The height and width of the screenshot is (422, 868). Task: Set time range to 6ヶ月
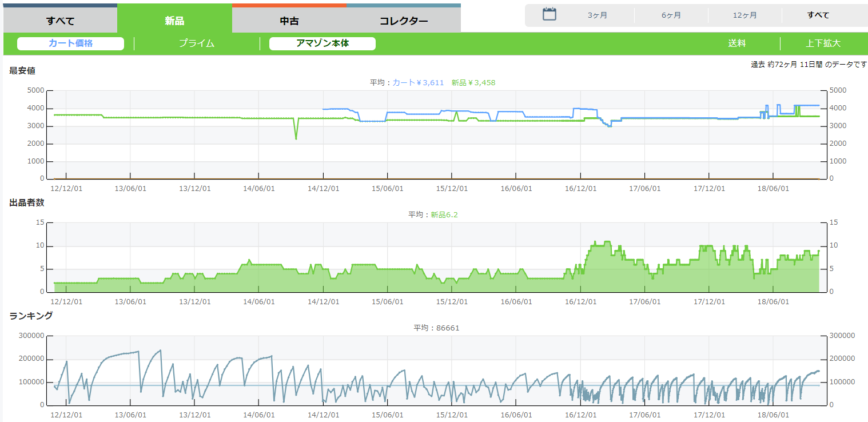click(671, 15)
